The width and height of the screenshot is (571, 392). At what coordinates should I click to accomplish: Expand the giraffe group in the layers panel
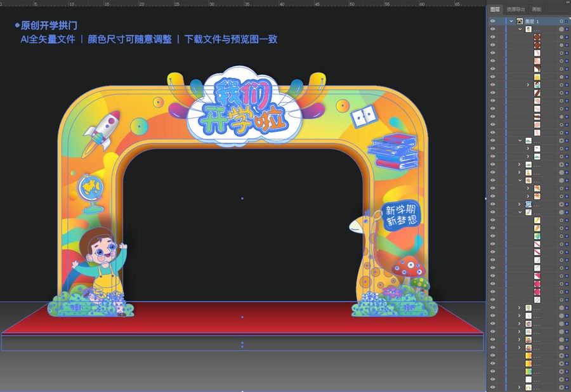[520, 172]
